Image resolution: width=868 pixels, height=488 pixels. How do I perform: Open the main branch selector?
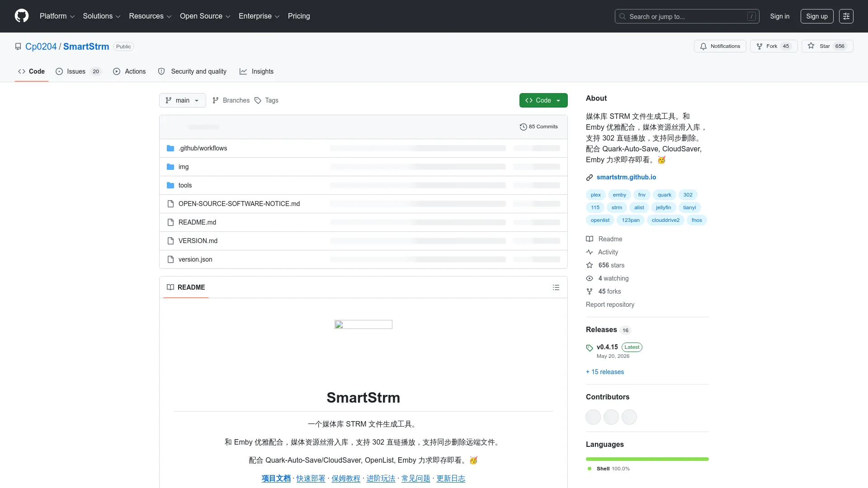(183, 100)
